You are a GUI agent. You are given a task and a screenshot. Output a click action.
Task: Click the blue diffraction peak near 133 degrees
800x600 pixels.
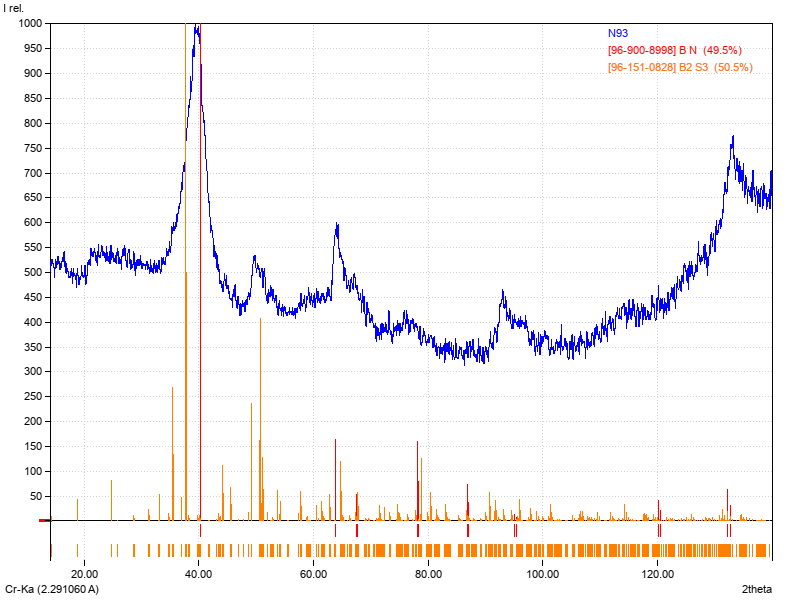coord(732,140)
